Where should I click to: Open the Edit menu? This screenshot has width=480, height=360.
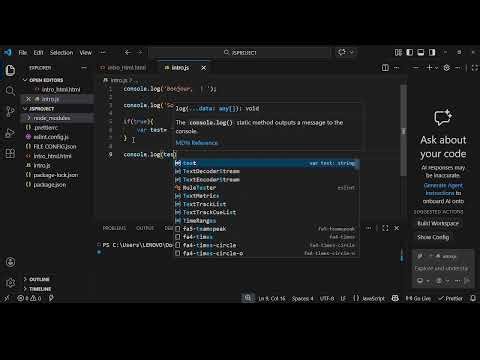tap(38, 53)
